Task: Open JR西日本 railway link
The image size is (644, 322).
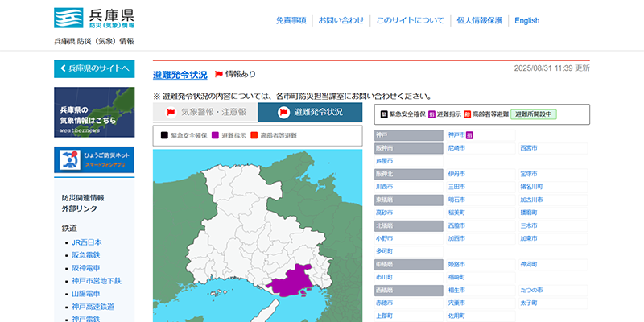Action: point(87,242)
